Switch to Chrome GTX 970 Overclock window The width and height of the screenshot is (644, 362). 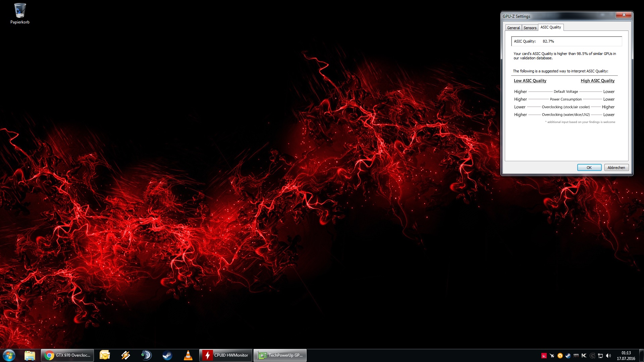coord(67,355)
